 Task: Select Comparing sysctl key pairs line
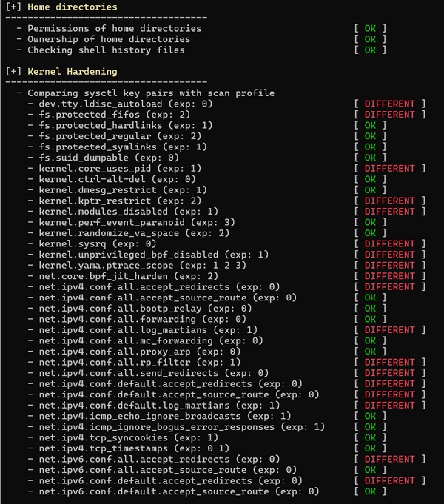coord(151,93)
